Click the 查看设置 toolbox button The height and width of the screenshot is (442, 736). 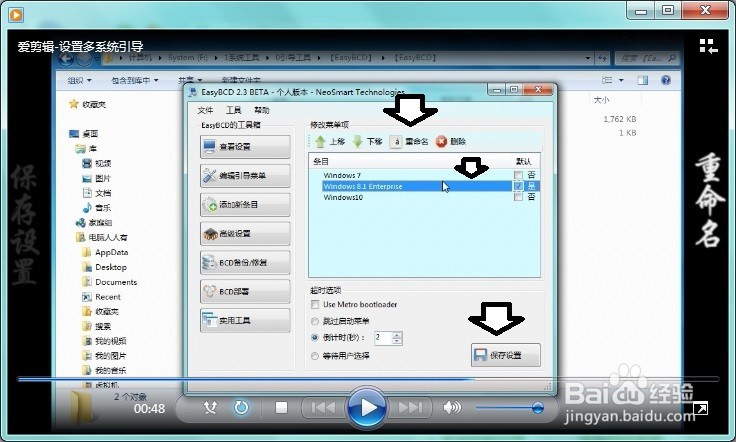tap(245, 147)
